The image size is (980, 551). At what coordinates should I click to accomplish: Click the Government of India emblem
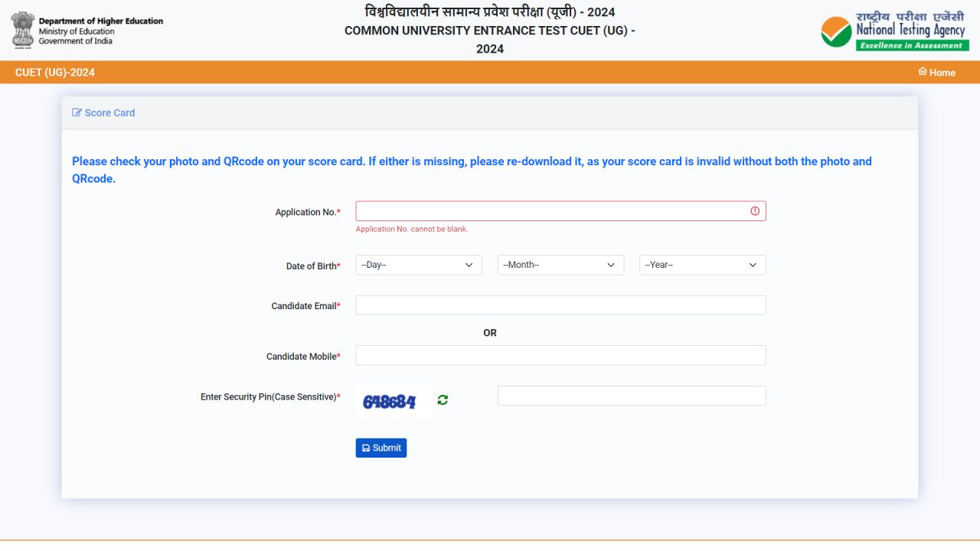coord(23,30)
